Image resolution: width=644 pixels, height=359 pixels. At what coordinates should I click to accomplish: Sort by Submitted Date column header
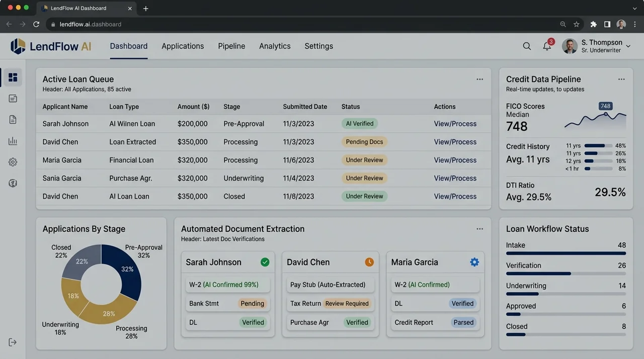[305, 107]
